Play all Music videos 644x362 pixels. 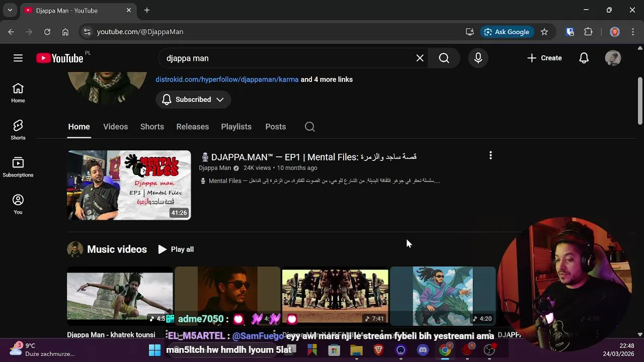176,249
